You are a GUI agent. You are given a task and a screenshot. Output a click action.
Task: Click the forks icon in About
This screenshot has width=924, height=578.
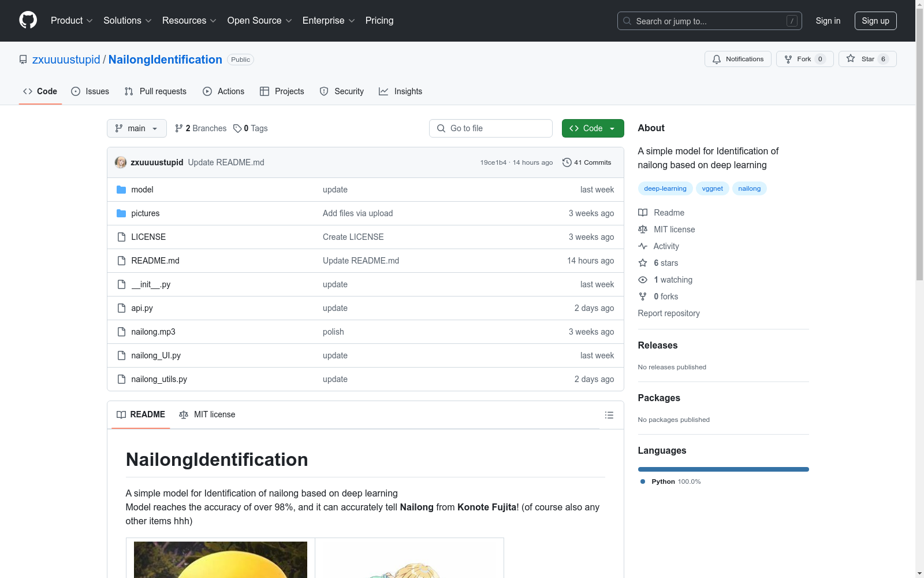(x=643, y=297)
